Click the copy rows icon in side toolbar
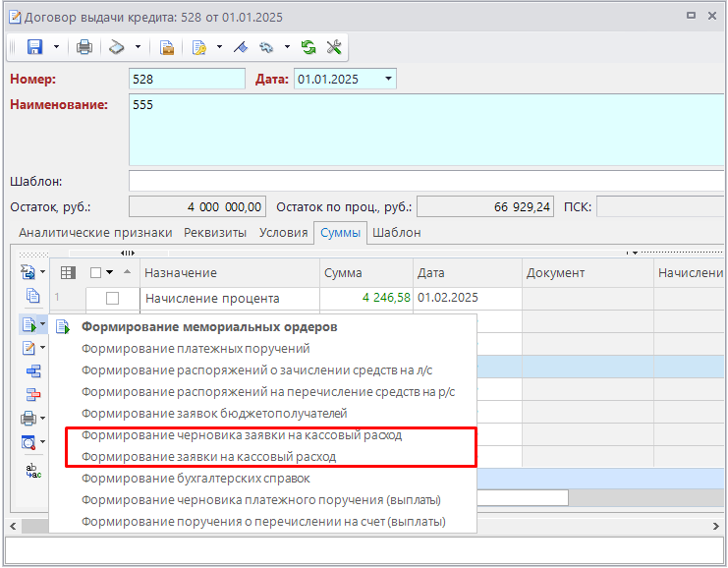The image size is (728, 568). [32, 296]
